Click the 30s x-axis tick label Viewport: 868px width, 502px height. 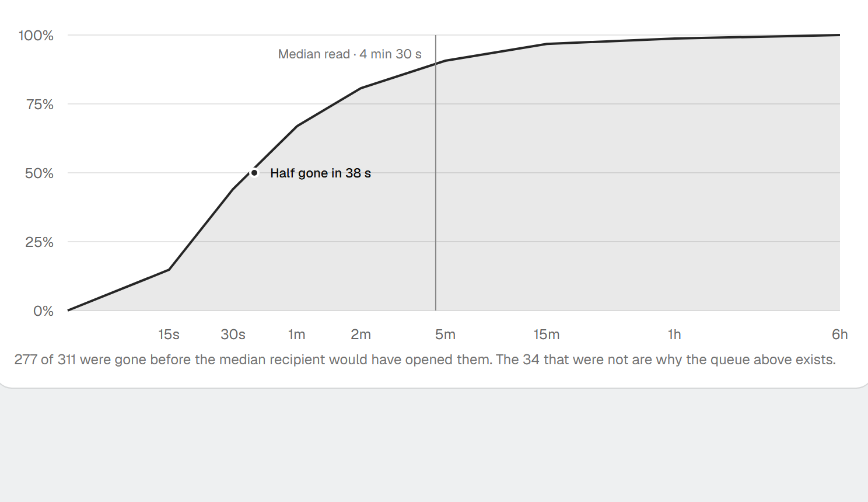pyautogui.click(x=233, y=334)
